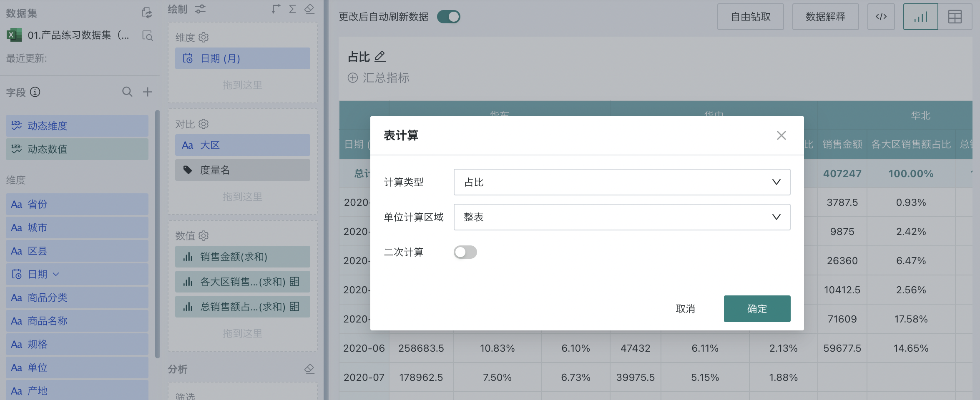The height and width of the screenshot is (400, 980).
Task: Disable 更改后自动刷新数据 toggle
Action: point(448,17)
